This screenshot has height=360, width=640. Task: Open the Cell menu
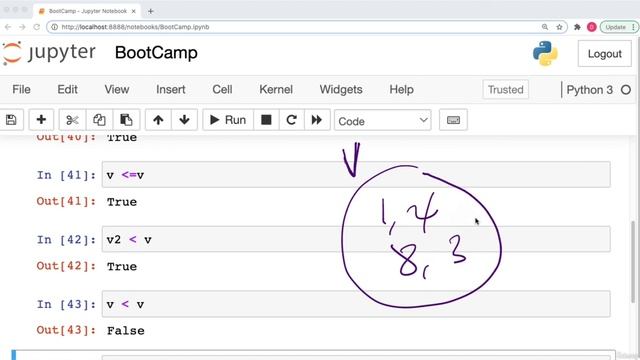click(222, 89)
